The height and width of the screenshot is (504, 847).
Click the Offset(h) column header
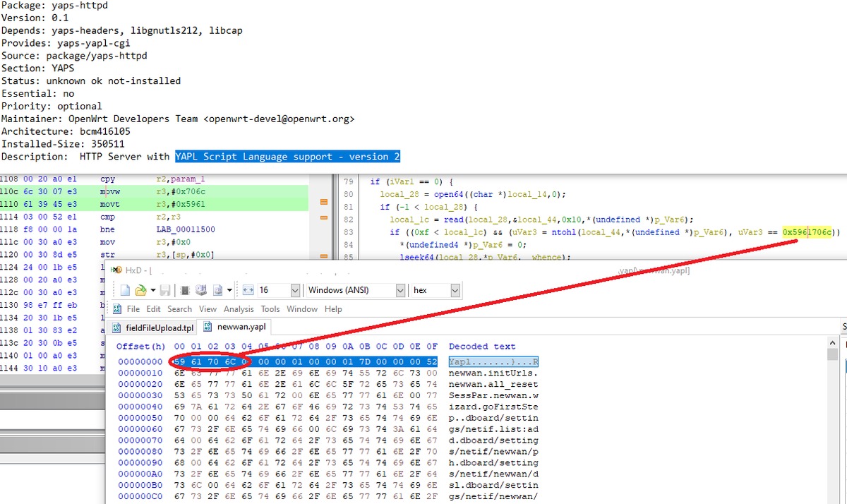click(140, 347)
